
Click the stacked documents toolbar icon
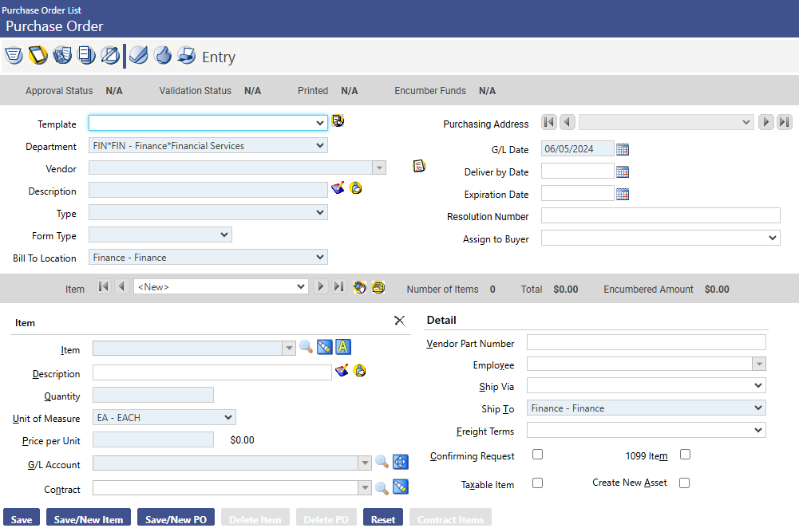86,55
